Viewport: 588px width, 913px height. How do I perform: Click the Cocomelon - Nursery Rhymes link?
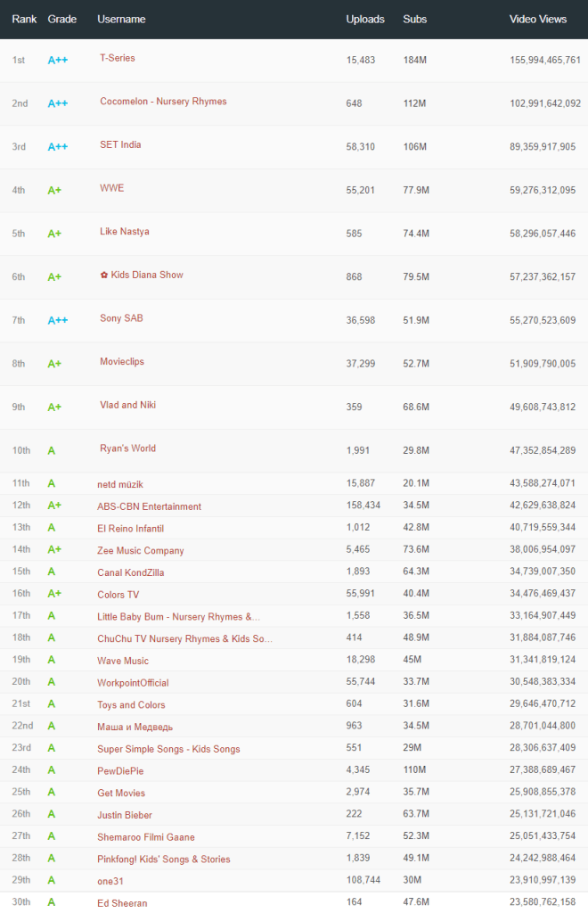[163, 102]
